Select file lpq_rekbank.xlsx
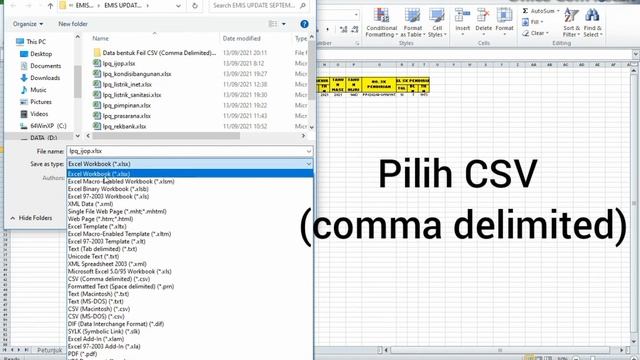 pyautogui.click(x=124, y=127)
